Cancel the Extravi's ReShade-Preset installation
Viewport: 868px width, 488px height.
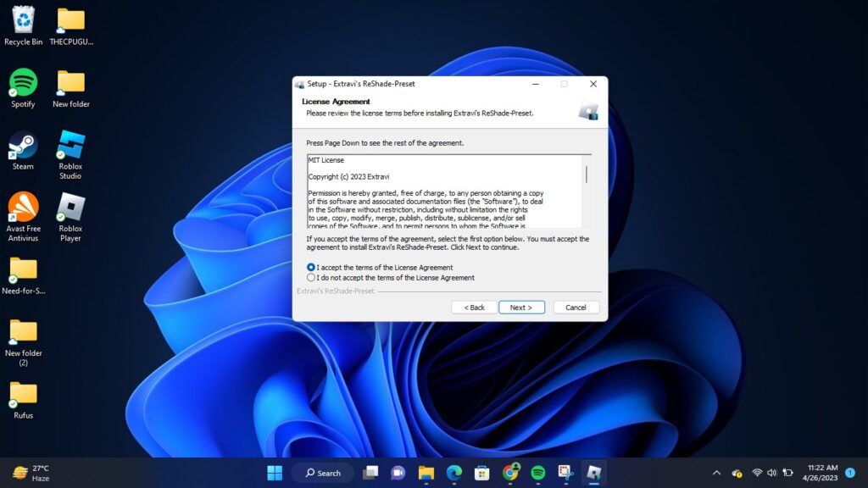pos(576,307)
